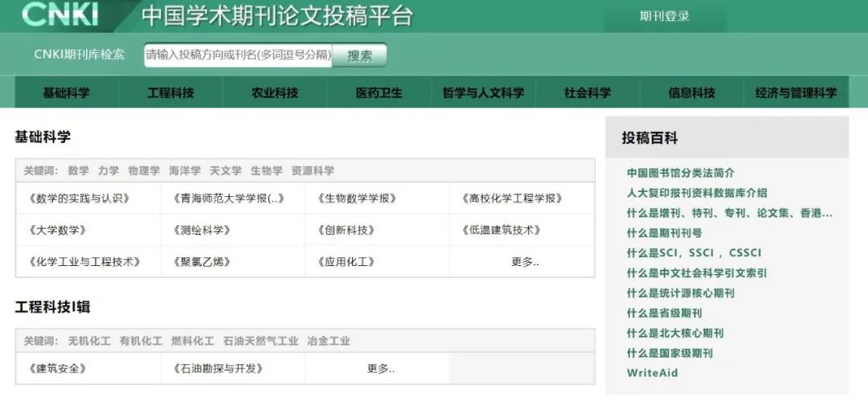This screenshot has height=401, width=868.
Task: Open 什么是北大核心期刊 article
Action: [x=675, y=333]
